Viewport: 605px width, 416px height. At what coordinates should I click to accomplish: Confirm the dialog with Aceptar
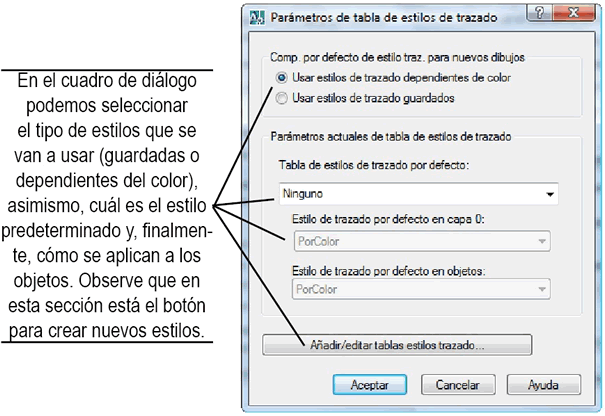[370, 385]
